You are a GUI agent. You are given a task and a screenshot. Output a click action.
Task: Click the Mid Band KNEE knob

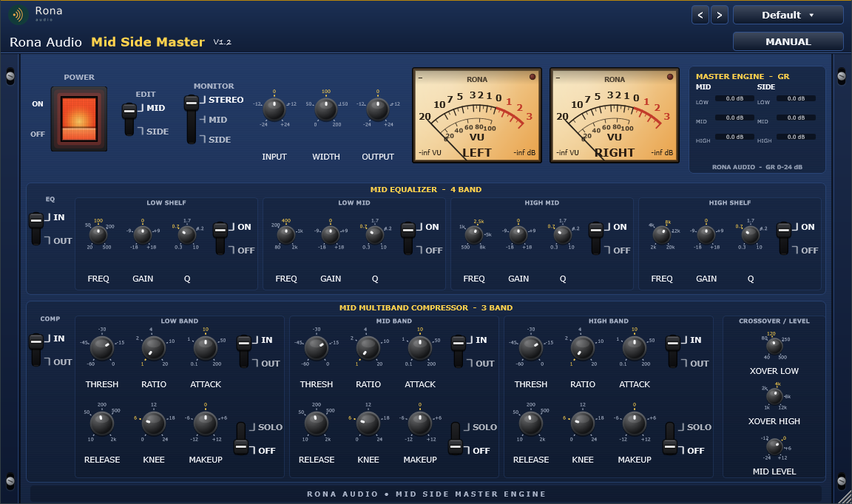pyautogui.click(x=368, y=423)
